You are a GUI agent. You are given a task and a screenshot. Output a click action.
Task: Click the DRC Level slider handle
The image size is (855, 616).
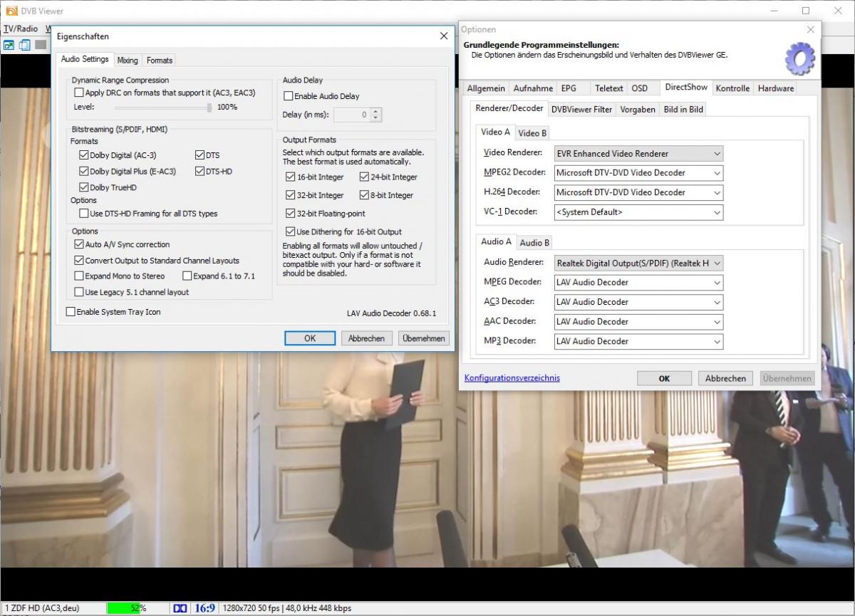pos(209,108)
